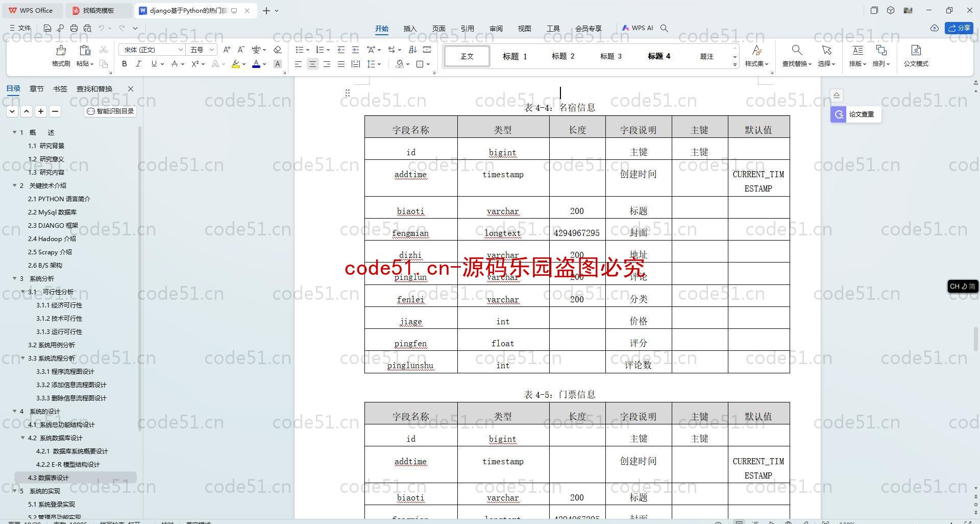Viewport: 980px width, 524px height.
Task: Click the Typesetting (排版) icon
Action: point(857,50)
